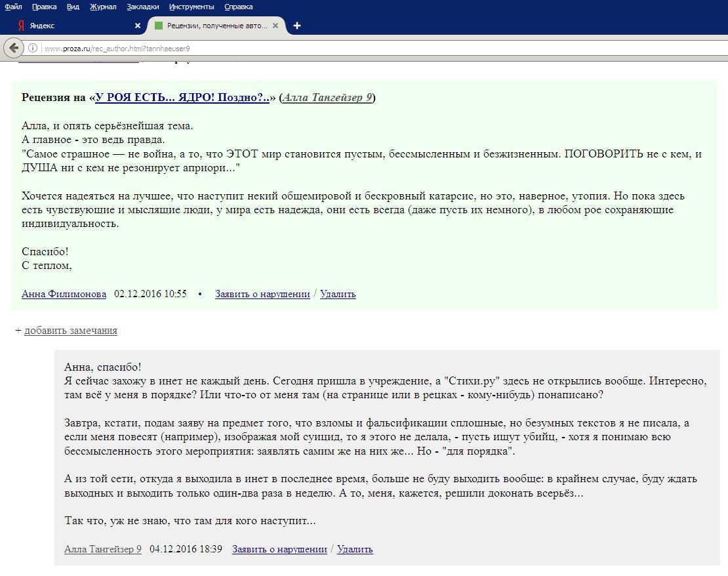Open the «У РОЯ ЕСТЬ... ЯДРО! Поздно?..» link
The image size is (728, 576).
(x=182, y=98)
